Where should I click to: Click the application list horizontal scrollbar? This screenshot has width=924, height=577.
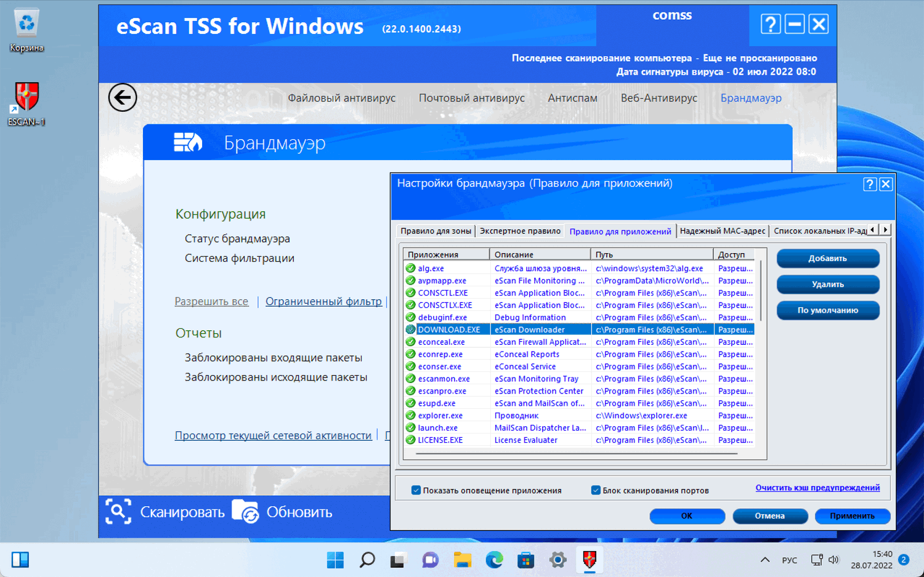pos(577,454)
